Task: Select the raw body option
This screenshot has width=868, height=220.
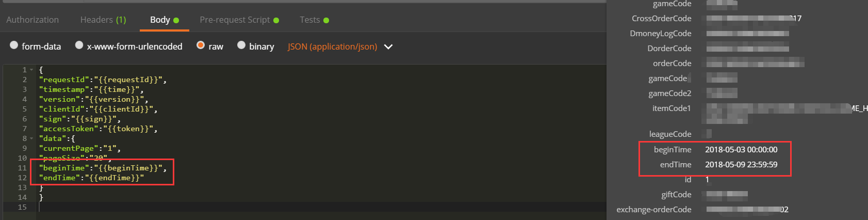Action: click(x=201, y=45)
